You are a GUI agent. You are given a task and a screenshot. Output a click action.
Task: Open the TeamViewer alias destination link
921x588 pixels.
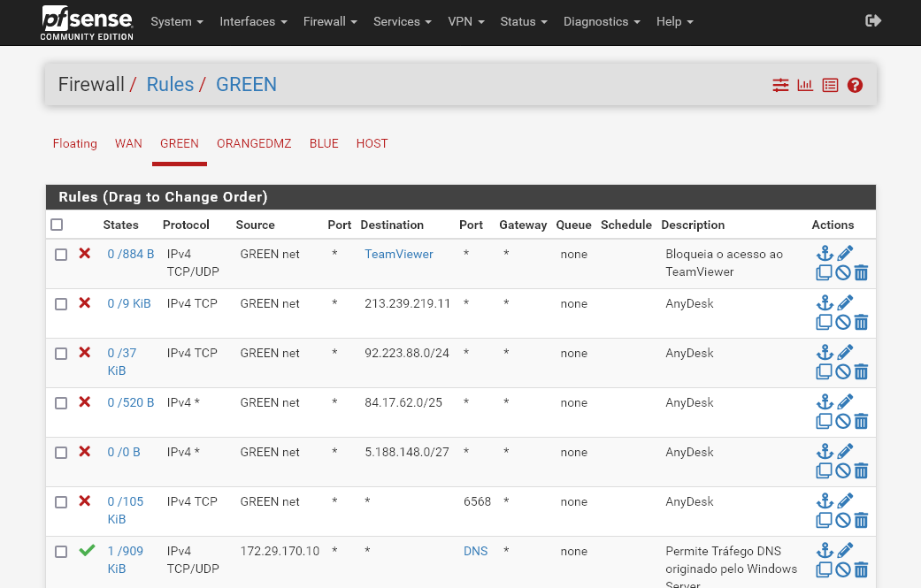[399, 254]
